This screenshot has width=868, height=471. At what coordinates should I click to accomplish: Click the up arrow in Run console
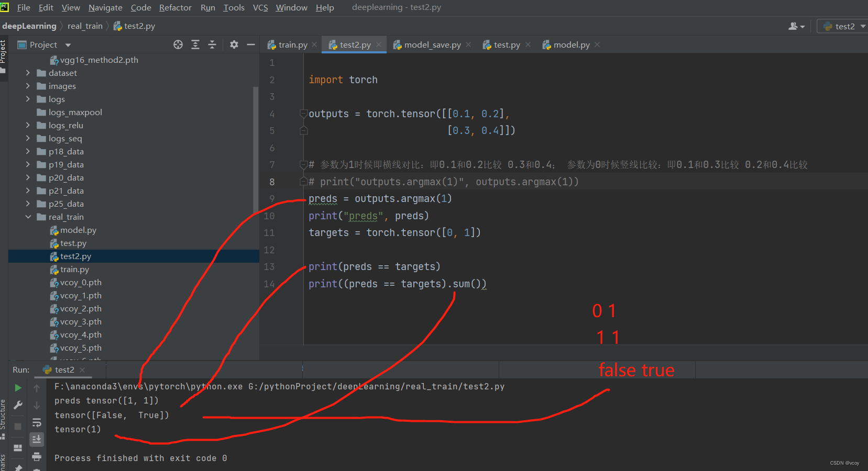37,388
